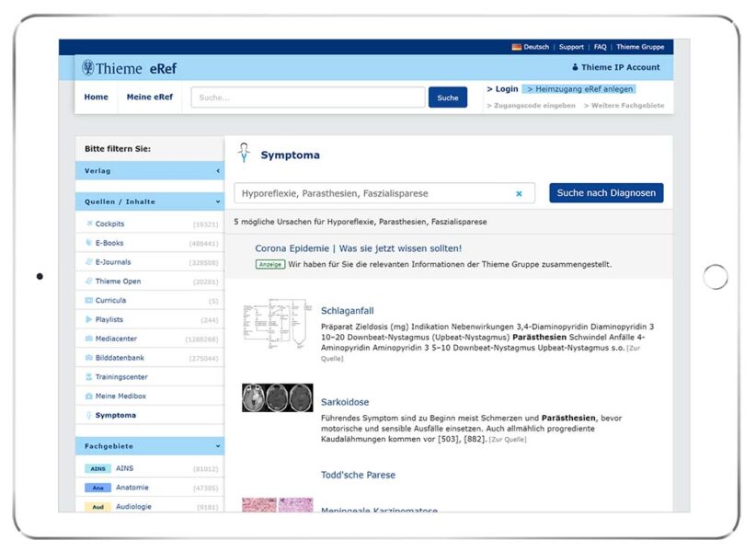The height and width of the screenshot is (552, 756).
Task: Follow Zur Quelle link under Sarkoidose
Action: [508, 440]
